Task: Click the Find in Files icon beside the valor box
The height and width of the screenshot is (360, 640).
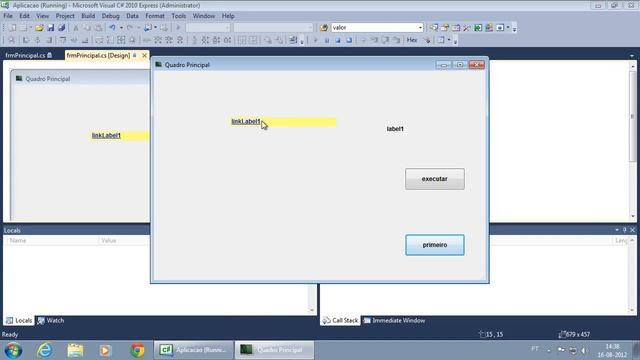Action: pyautogui.click(x=324, y=28)
